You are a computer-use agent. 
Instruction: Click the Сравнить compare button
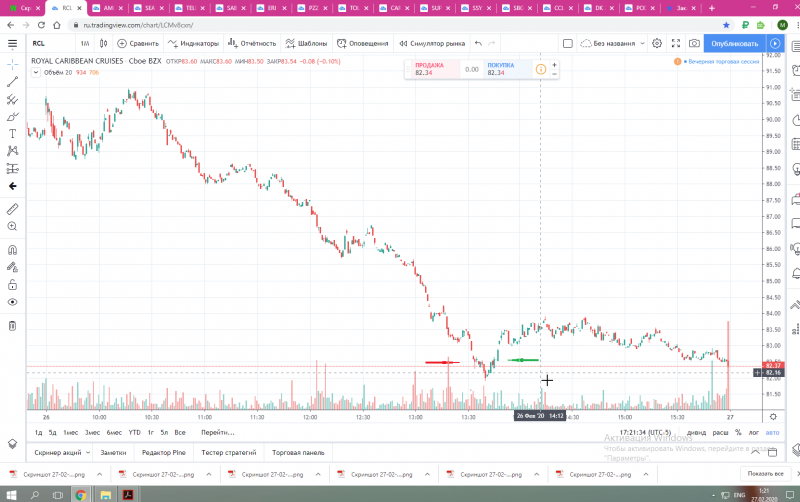click(138, 43)
